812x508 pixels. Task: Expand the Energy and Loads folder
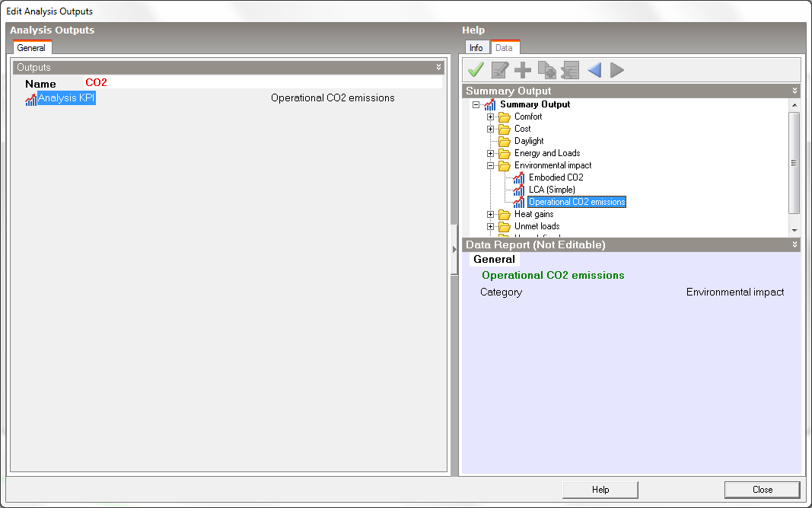point(491,153)
